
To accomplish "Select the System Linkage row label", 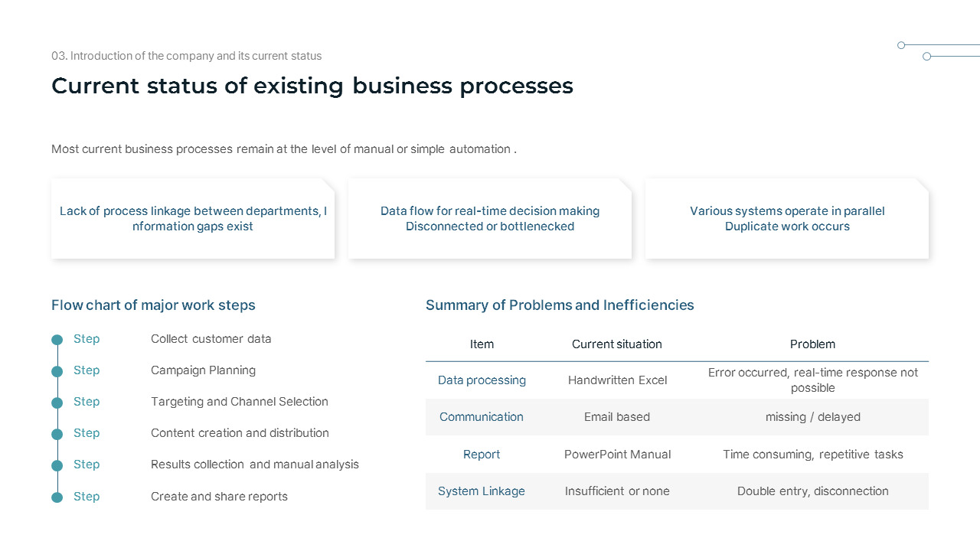I will [482, 491].
